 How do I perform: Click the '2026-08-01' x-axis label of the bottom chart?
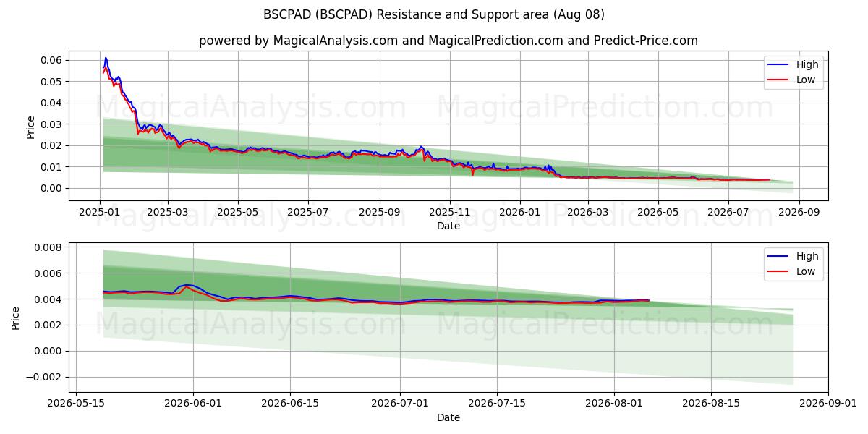614,404
